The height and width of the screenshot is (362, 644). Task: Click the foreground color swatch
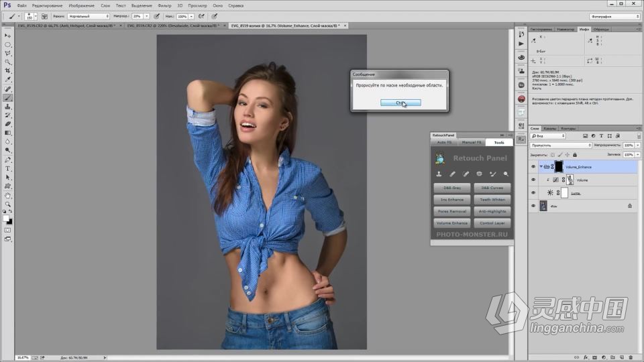pyautogui.click(x=6, y=218)
